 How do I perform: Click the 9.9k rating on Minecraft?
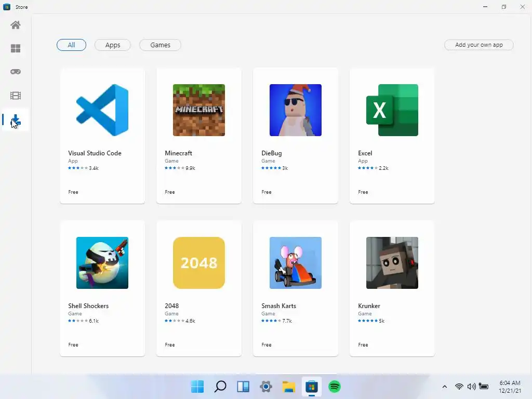(190, 168)
